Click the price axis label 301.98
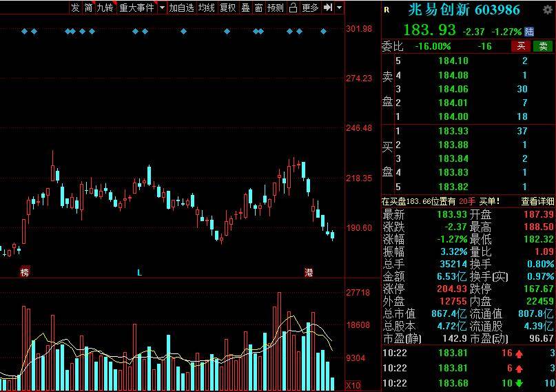 click(x=359, y=29)
